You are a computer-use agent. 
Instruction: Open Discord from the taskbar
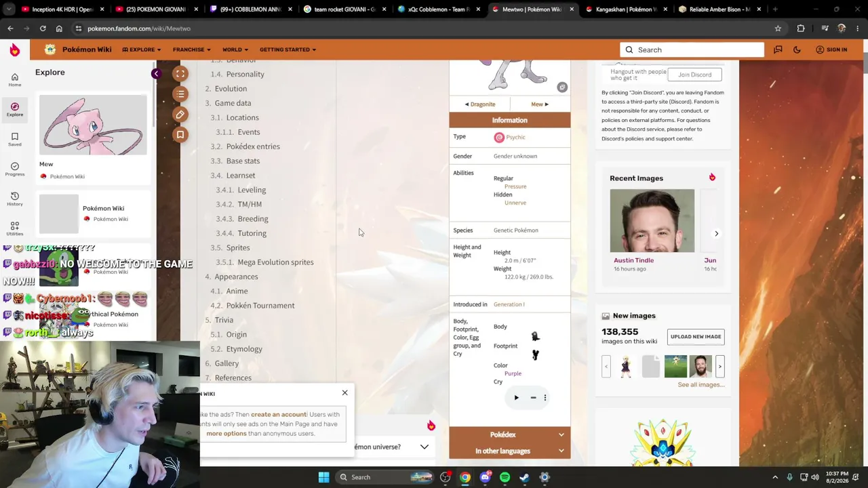pos(485,477)
